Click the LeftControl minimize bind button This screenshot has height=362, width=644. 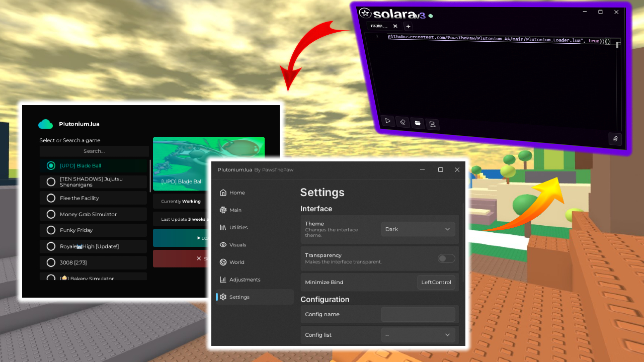(x=436, y=282)
